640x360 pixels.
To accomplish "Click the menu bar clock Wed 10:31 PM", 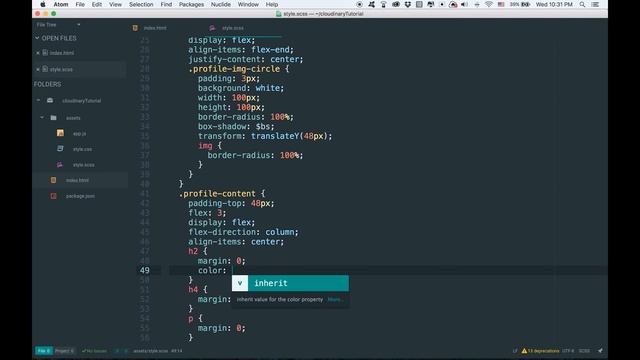I will coord(554,4).
